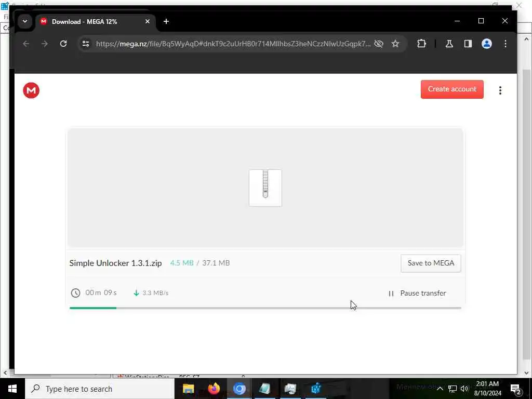Open the MEGA page three-dot menu
The width and height of the screenshot is (532, 399).
coord(500,90)
